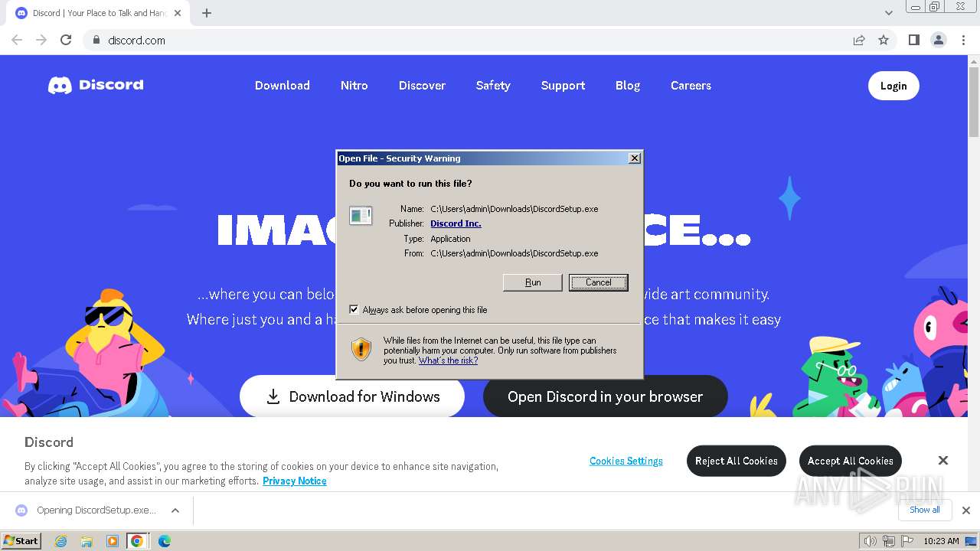Close the downloads bar

(x=966, y=510)
